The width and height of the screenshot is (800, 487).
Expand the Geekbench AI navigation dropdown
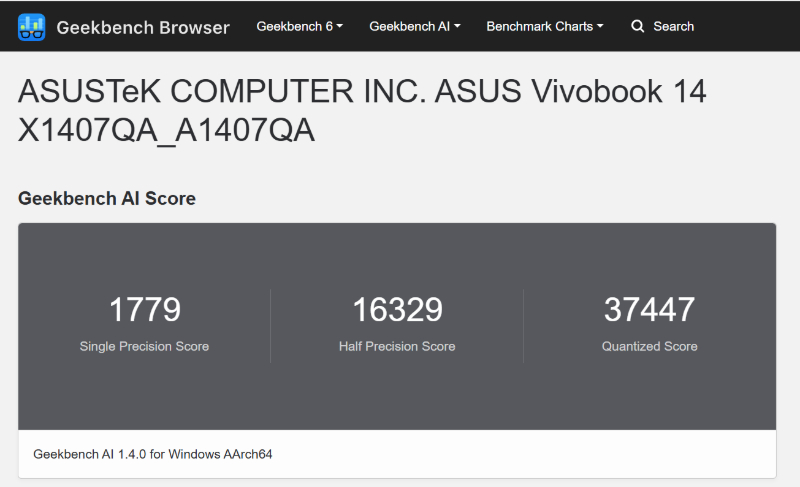pyautogui.click(x=414, y=27)
